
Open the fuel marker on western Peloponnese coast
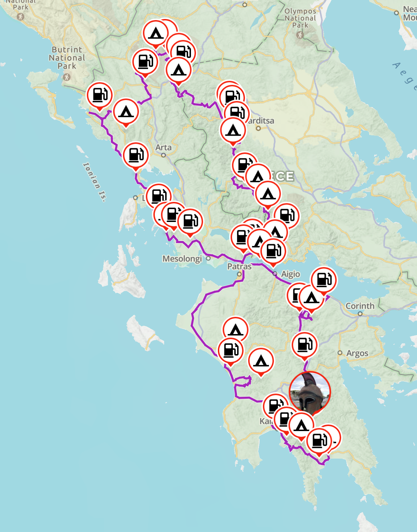pyautogui.click(x=231, y=350)
